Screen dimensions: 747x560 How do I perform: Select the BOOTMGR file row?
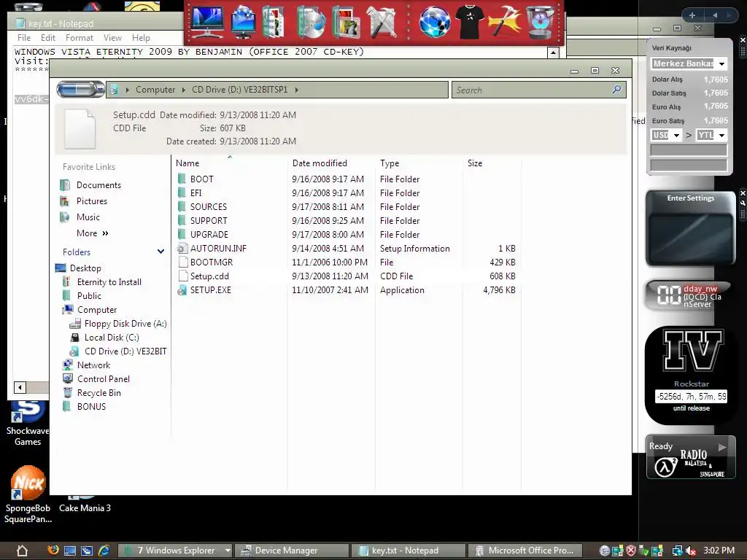coord(347,262)
